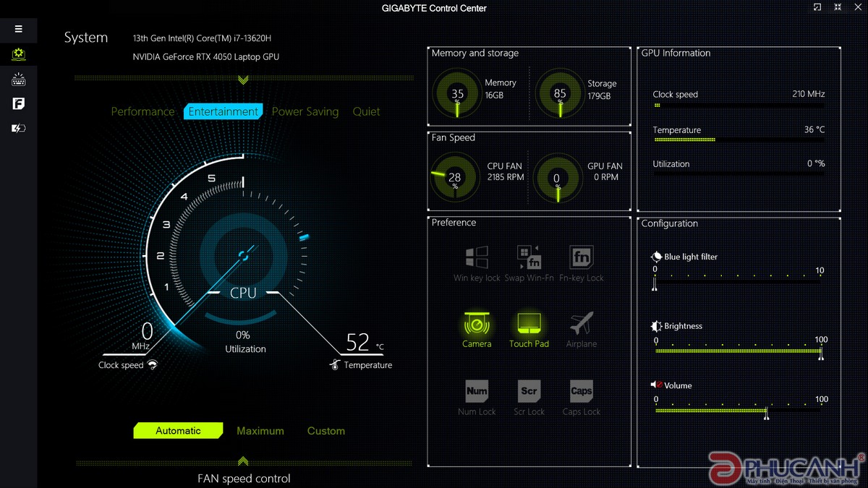Switch to Power Saving mode
Image resolution: width=868 pixels, height=488 pixels.
(x=305, y=111)
